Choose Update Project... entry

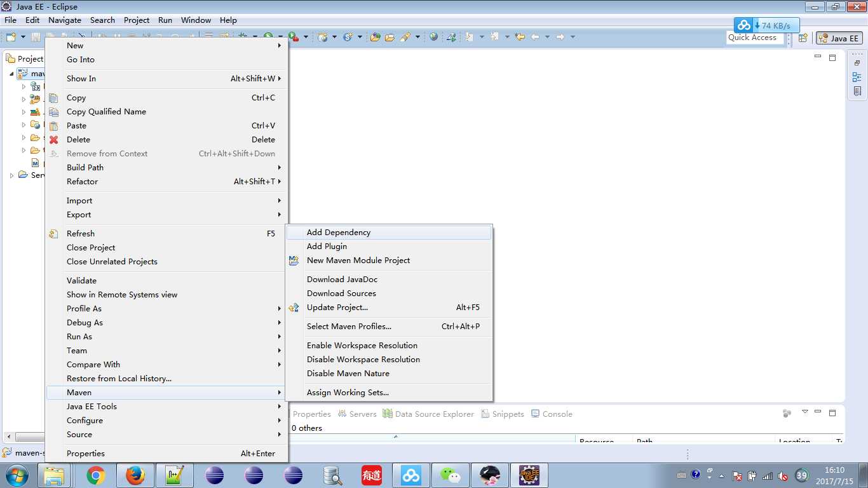click(389, 308)
